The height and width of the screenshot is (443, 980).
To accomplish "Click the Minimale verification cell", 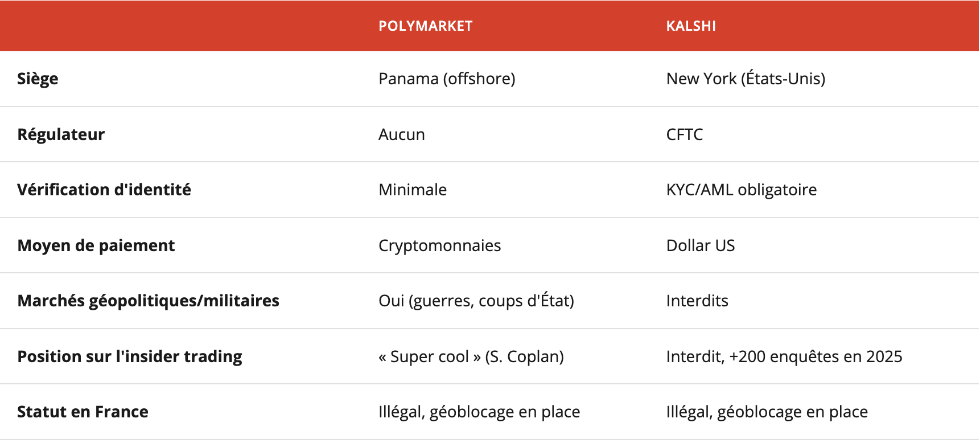I will click(413, 190).
